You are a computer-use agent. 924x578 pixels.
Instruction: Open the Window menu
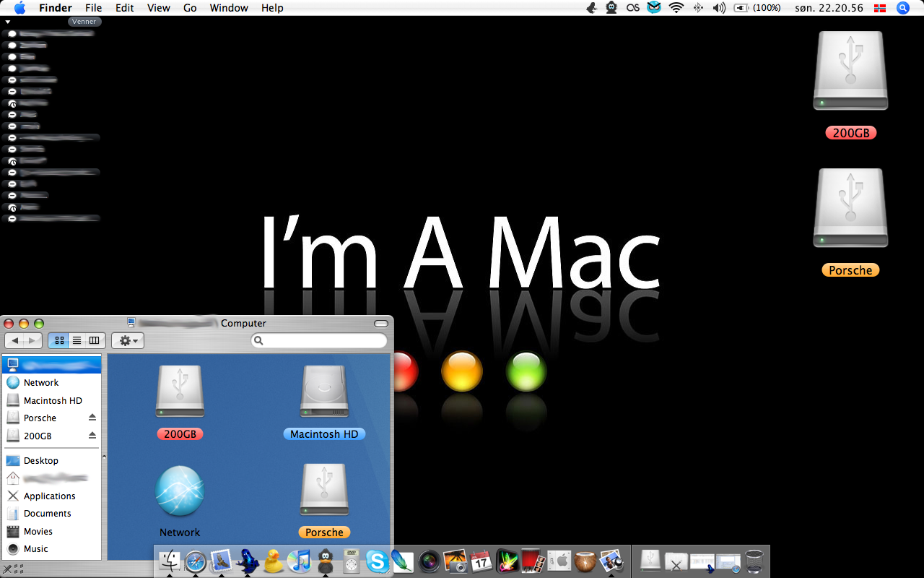pyautogui.click(x=229, y=8)
